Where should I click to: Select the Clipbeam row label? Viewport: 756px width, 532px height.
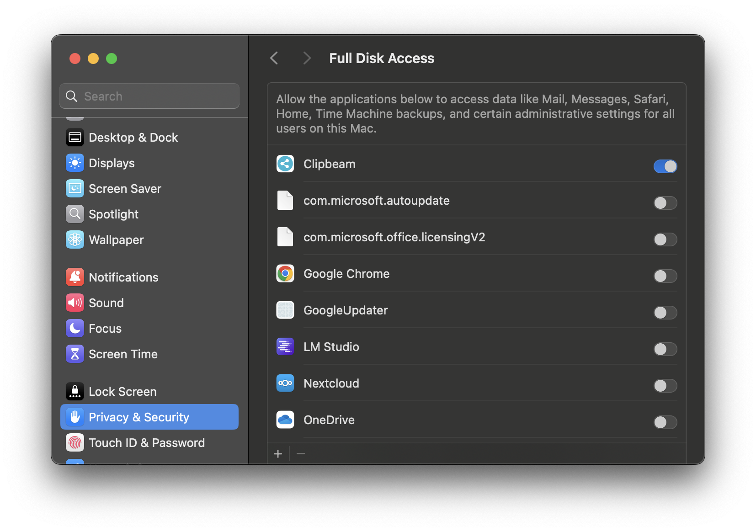pyautogui.click(x=330, y=164)
